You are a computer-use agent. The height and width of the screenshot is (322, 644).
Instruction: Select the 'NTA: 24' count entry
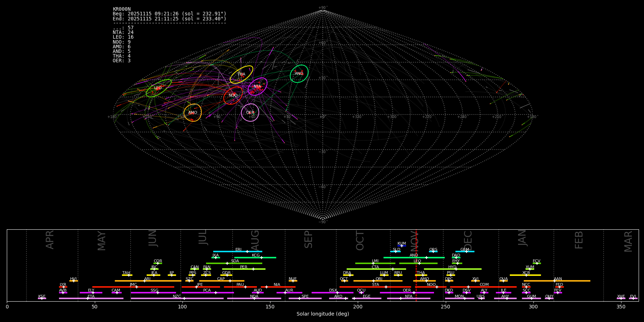[x=123, y=33]
